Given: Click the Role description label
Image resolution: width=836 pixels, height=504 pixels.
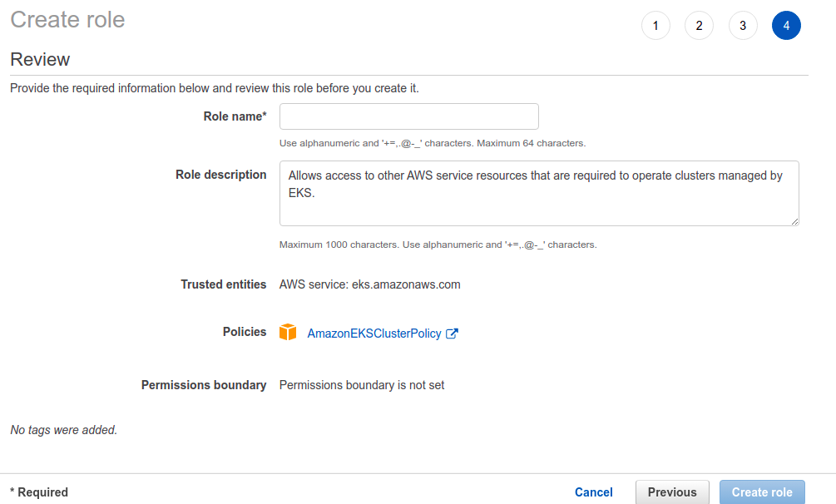Looking at the screenshot, I should [x=220, y=175].
